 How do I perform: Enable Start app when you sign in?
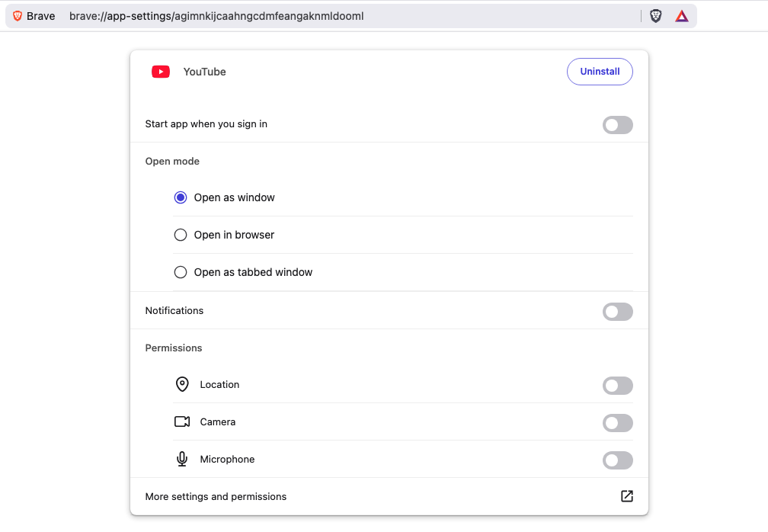[618, 125]
